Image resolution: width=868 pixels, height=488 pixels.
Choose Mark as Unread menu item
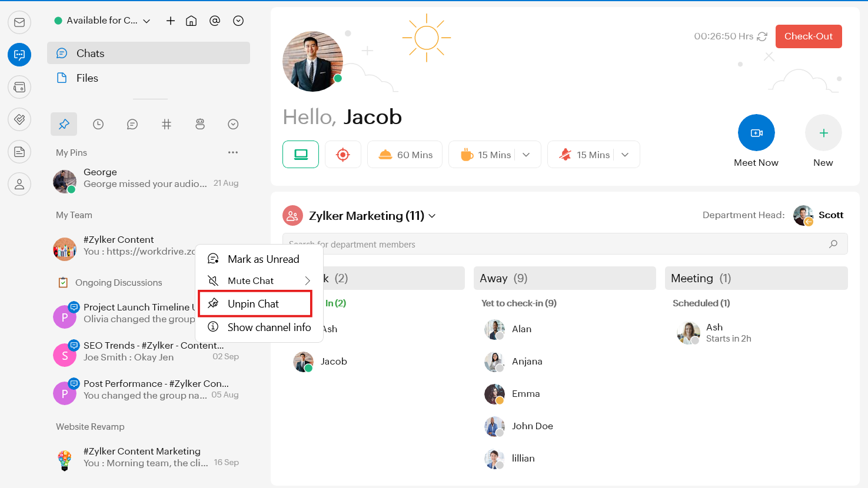pyautogui.click(x=263, y=259)
